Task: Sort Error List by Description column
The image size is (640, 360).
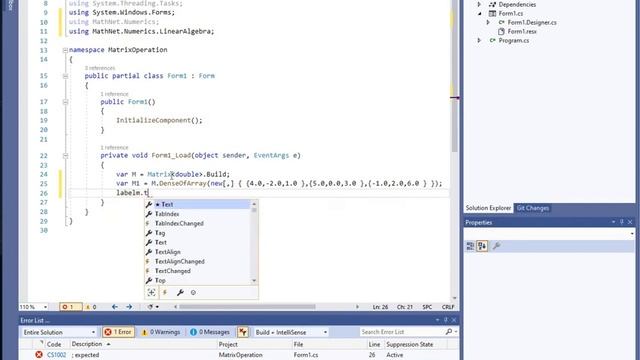Action: click(x=144, y=344)
